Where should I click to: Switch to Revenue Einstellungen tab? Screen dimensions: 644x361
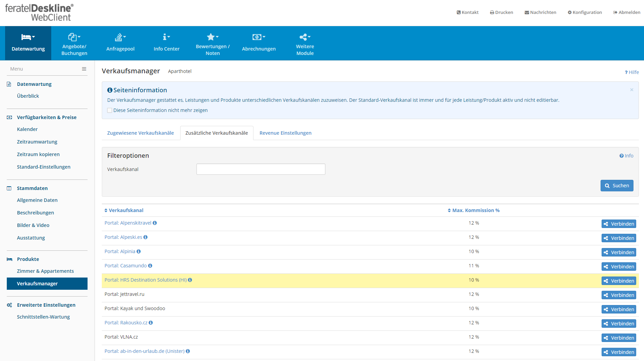(x=285, y=133)
